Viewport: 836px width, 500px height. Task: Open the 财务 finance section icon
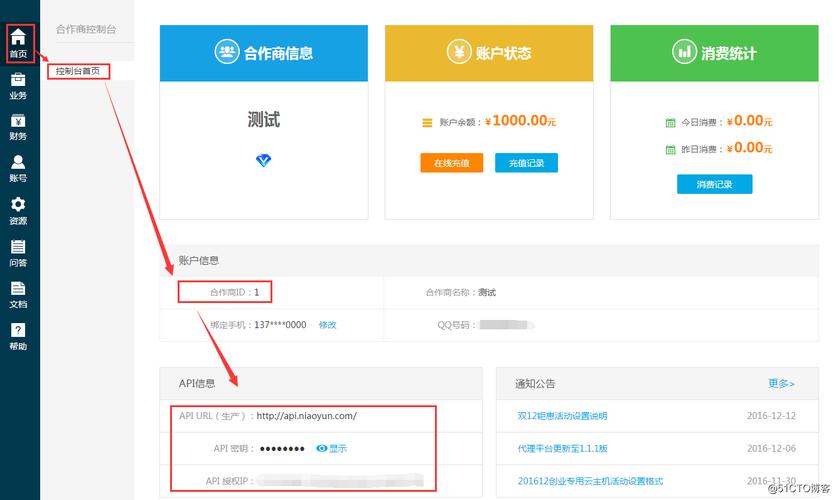click(x=18, y=127)
